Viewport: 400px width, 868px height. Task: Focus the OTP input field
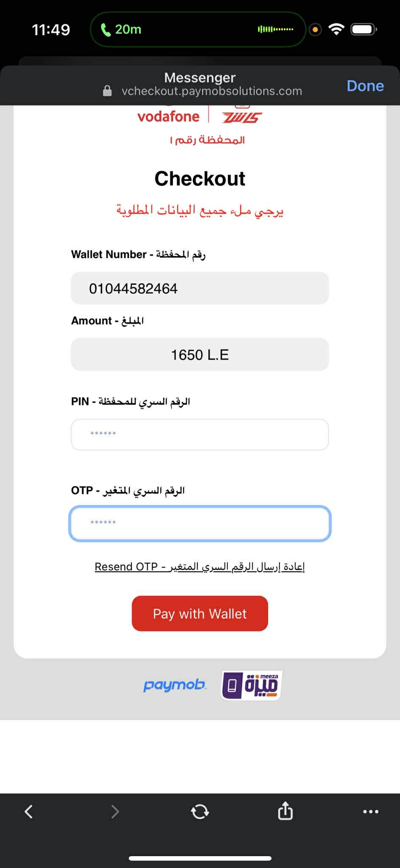point(200,523)
